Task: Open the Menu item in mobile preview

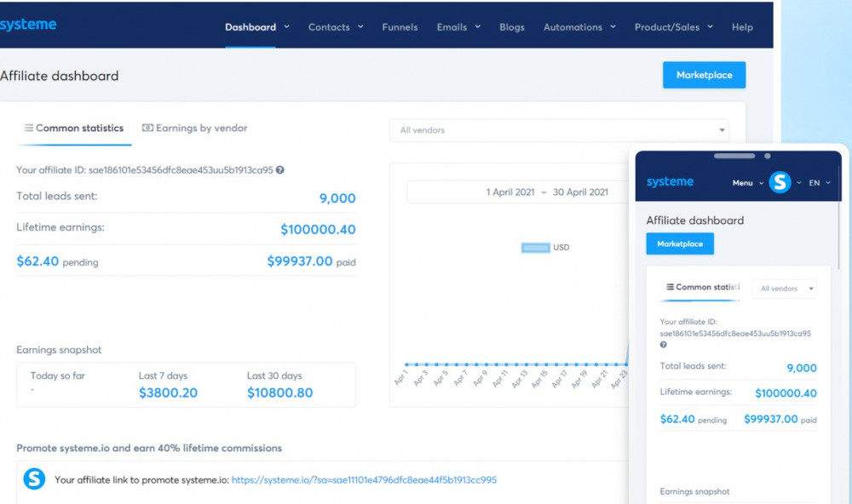Action: click(742, 183)
